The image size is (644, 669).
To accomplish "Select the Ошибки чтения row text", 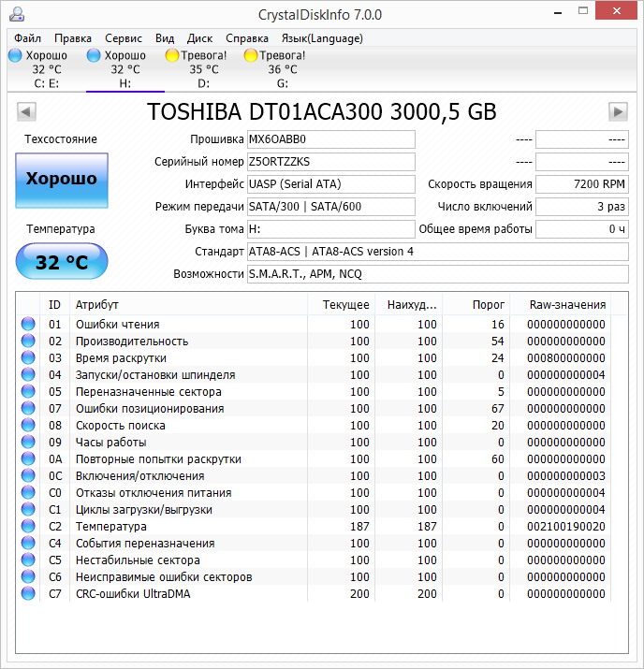I will coord(117,325).
